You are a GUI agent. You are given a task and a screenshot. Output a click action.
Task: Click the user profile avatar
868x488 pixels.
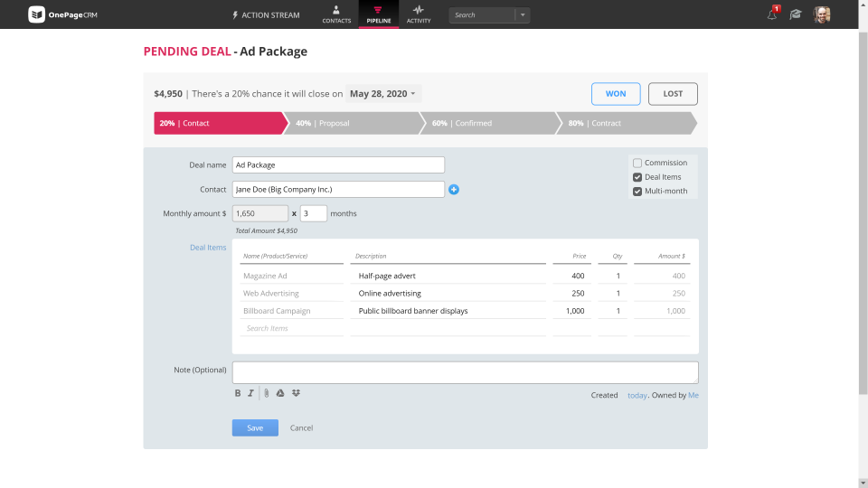(x=822, y=14)
